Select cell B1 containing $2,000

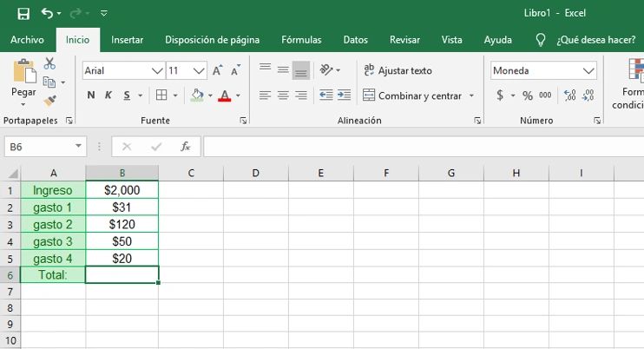tap(122, 190)
